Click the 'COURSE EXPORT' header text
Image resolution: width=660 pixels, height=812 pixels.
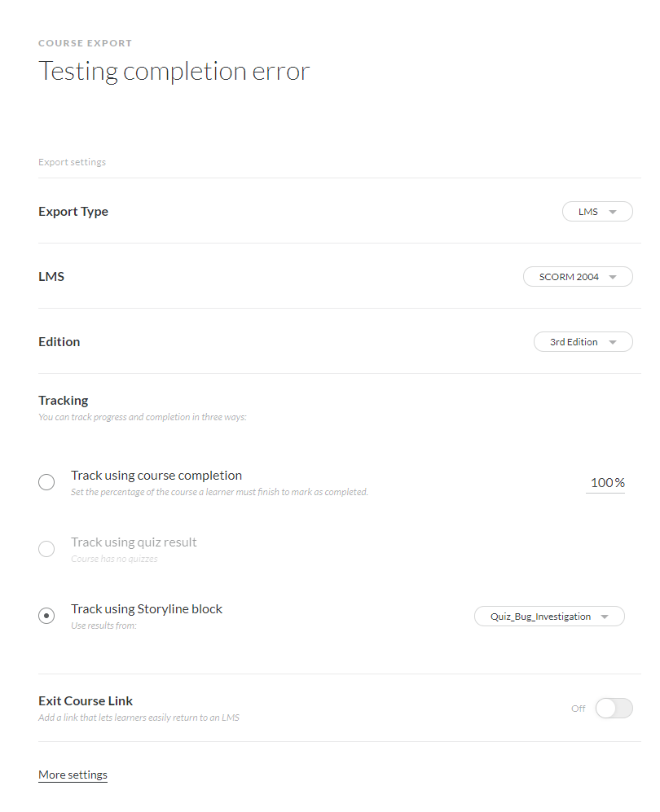pos(85,43)
